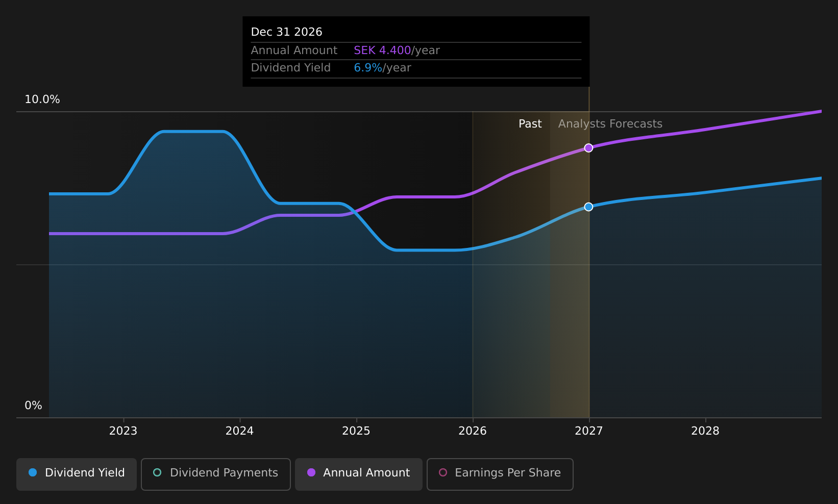Click the Past region label
This screenshot has width=838, height=504.
(x=530, y=124)
